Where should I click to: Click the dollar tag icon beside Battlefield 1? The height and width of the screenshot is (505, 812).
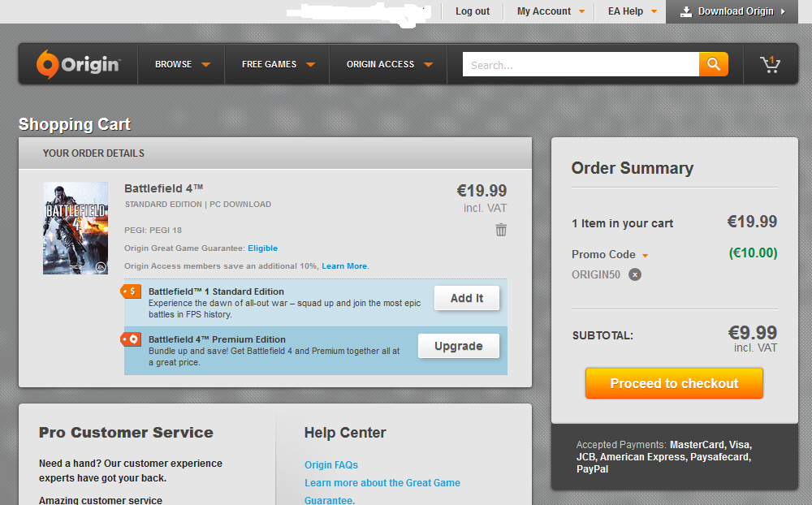tap(131, 291)
